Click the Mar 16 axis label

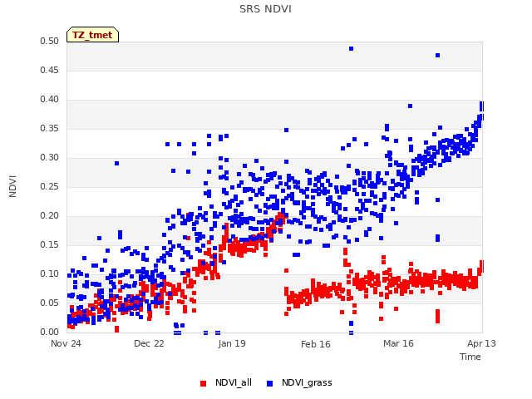tap(398, 343)
